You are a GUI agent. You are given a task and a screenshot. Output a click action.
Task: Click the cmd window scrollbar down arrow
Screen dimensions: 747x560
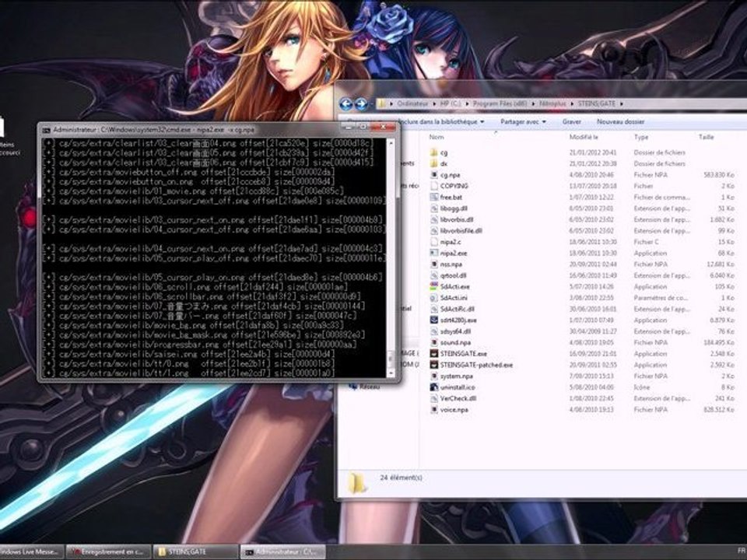[391, 374]
